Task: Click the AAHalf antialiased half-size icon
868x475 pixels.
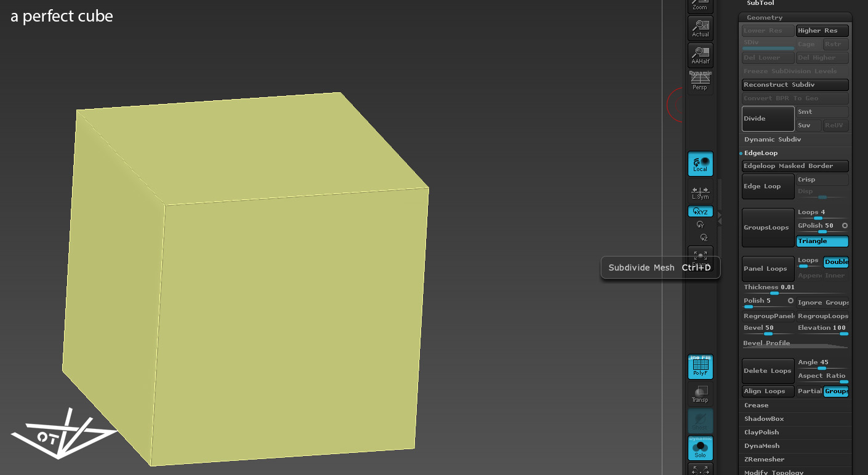Action: [700, 55]
